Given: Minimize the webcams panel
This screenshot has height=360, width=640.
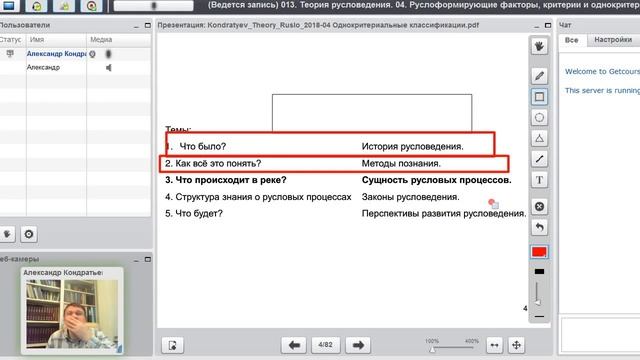Looking at the screenshot, I should click(x=136, y=260).
